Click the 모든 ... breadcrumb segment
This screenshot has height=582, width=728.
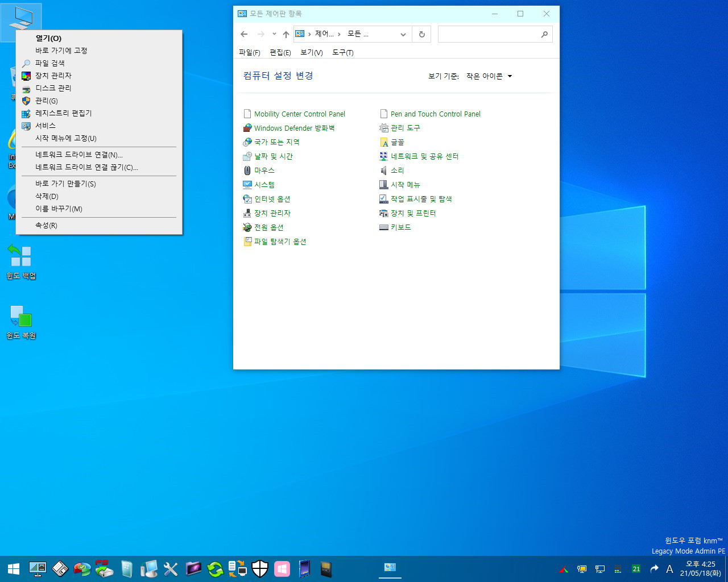(358, 34)
